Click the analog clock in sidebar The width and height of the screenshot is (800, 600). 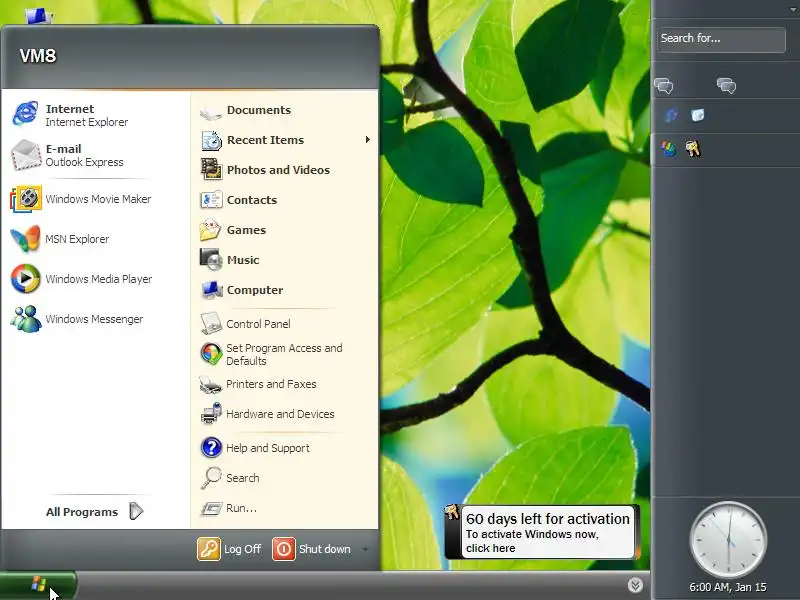pos(728,540)
